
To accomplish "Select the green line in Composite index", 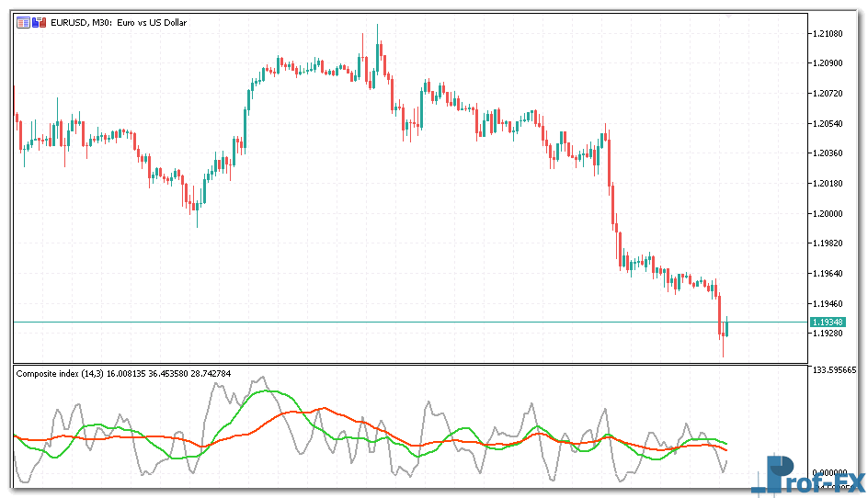I will pyautogui.click(x=267, y=391).
